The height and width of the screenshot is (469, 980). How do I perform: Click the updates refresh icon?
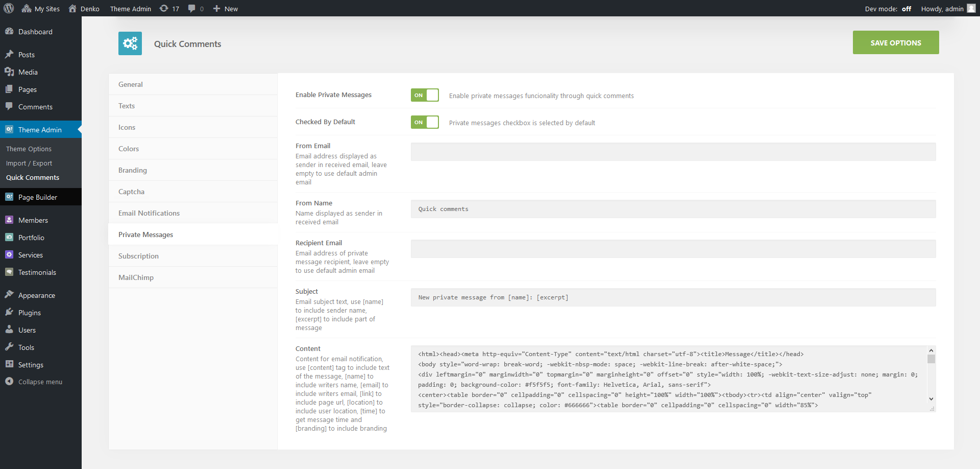coord(164,8)
